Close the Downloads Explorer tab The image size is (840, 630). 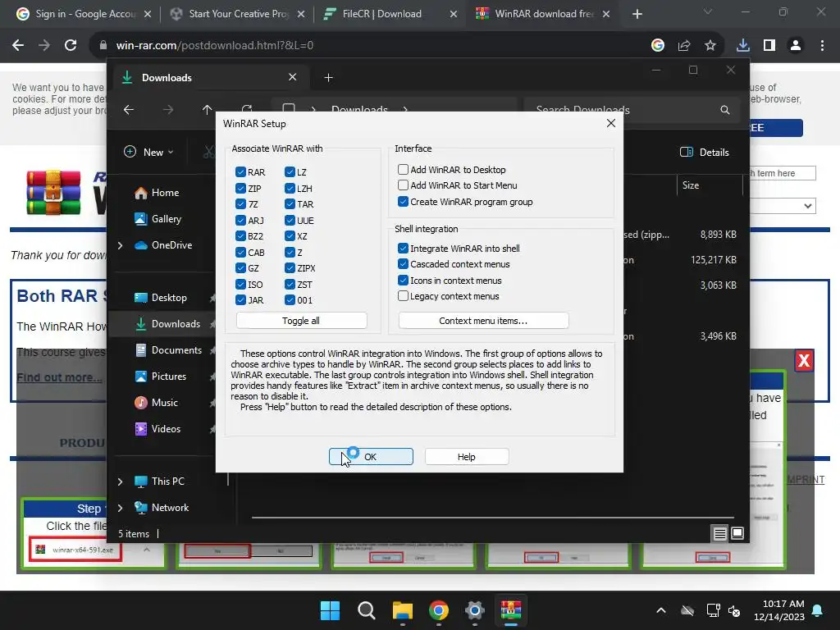293,77
